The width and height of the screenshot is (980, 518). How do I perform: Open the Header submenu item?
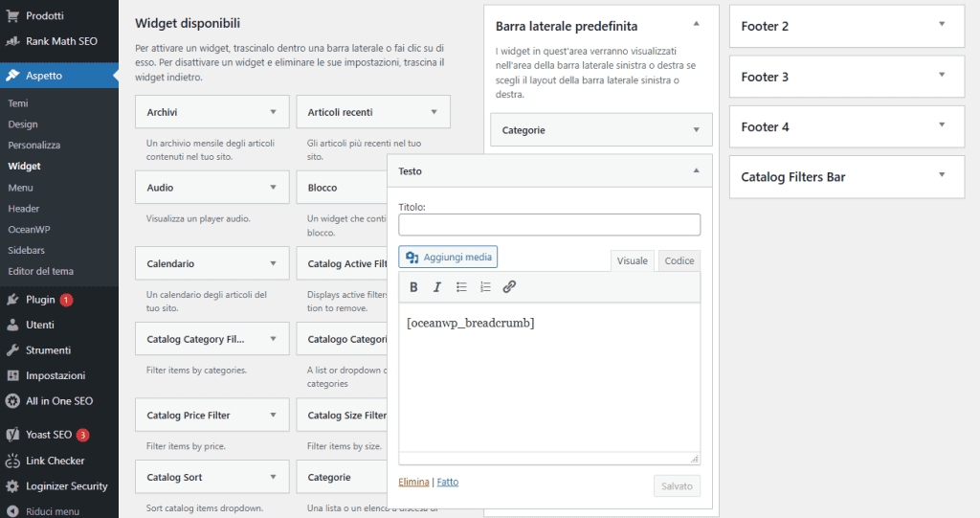24,209
